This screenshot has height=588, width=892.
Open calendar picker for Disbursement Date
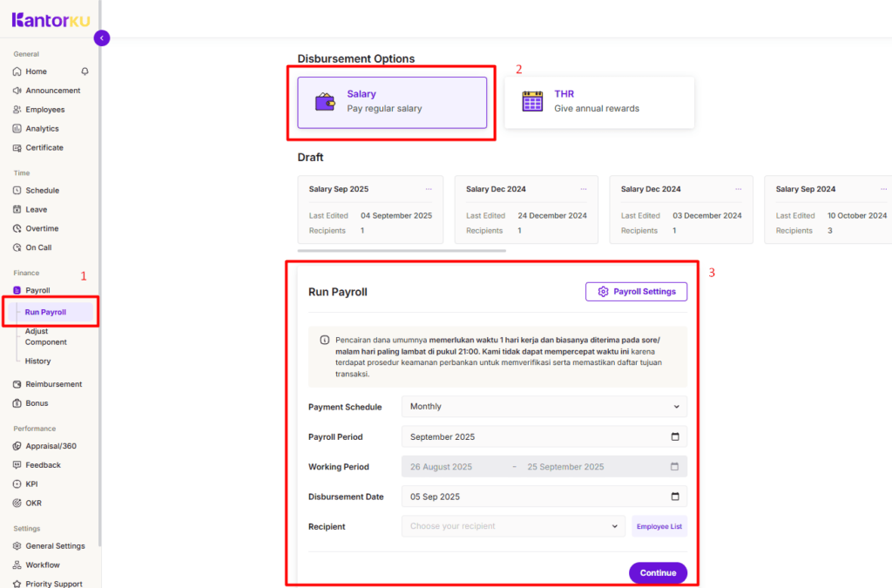click(675, 497)
